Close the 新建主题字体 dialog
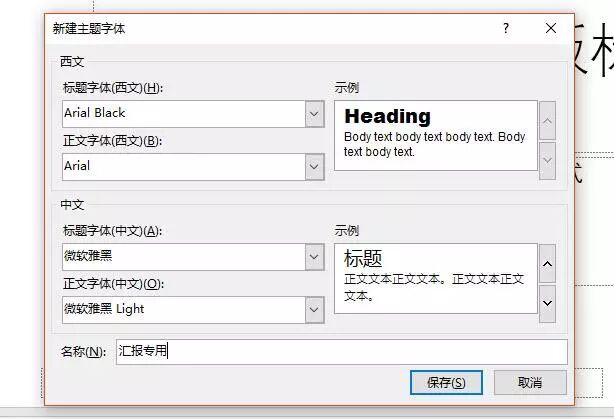The width and height of the screenshot is (614, 419). click(551, 28)
